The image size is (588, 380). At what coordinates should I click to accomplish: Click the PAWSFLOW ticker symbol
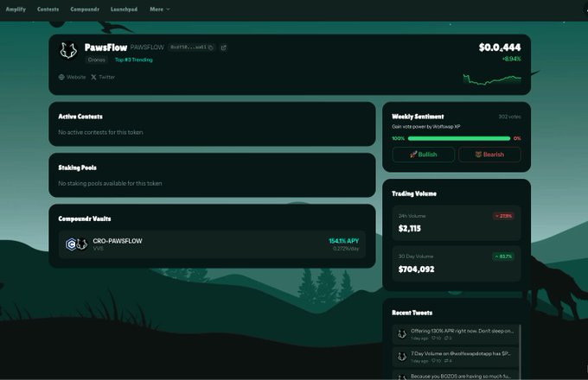(x=147, y=47)
